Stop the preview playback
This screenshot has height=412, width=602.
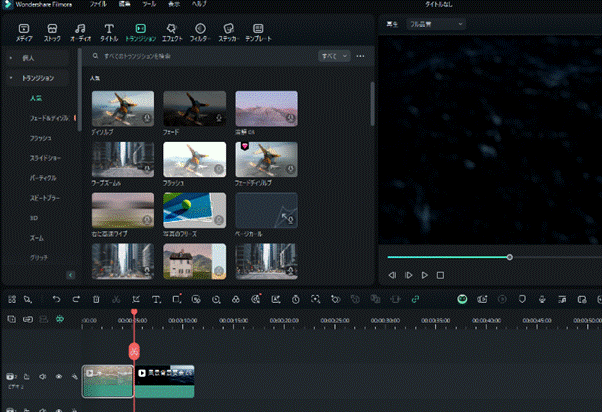(440, 275)
